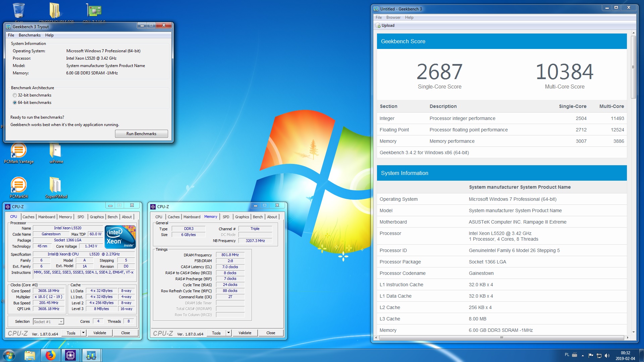Viewport: 644px width, 362px height.
Task: Click the volume speaker tray icon
Action: click(607, 356)
